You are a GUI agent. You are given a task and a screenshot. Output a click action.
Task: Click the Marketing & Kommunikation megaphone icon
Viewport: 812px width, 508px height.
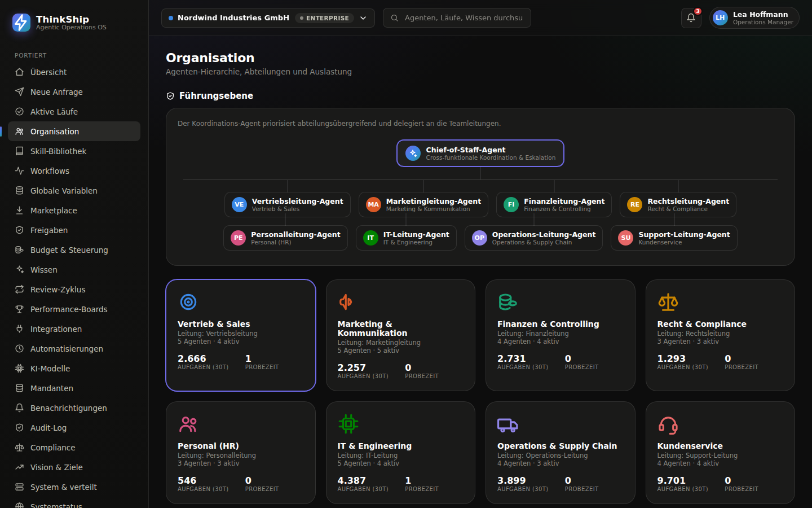[346, 302]
